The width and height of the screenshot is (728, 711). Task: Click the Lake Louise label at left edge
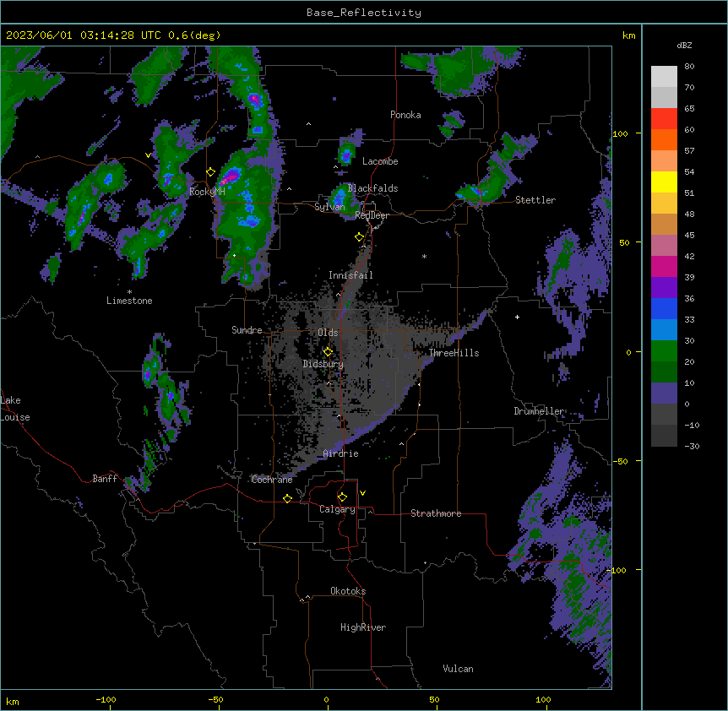15,409
